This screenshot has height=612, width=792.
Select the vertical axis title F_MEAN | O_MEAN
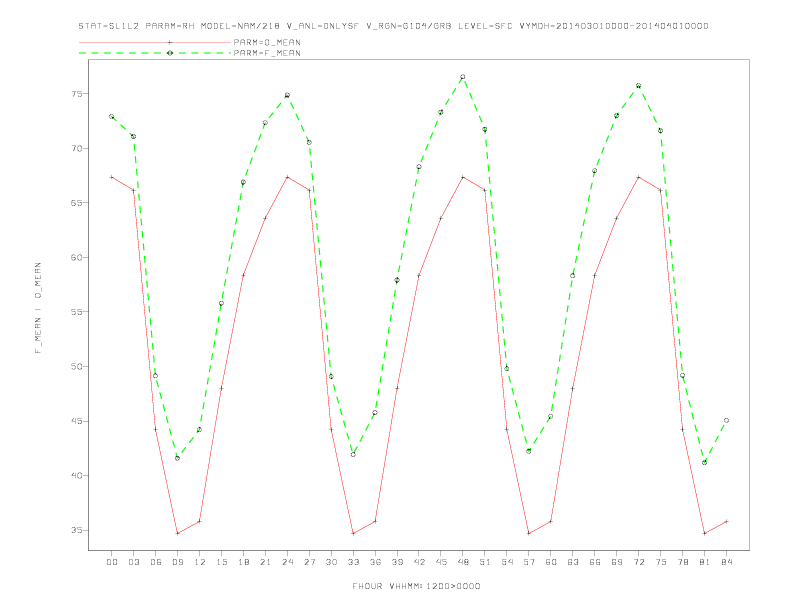pos(38,308)
